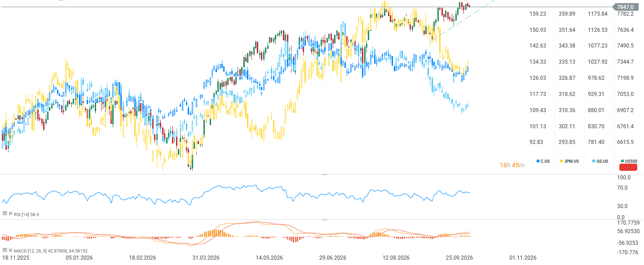Click the MACD -56.9253 scale value
The image size is (644, 265).
628,243
